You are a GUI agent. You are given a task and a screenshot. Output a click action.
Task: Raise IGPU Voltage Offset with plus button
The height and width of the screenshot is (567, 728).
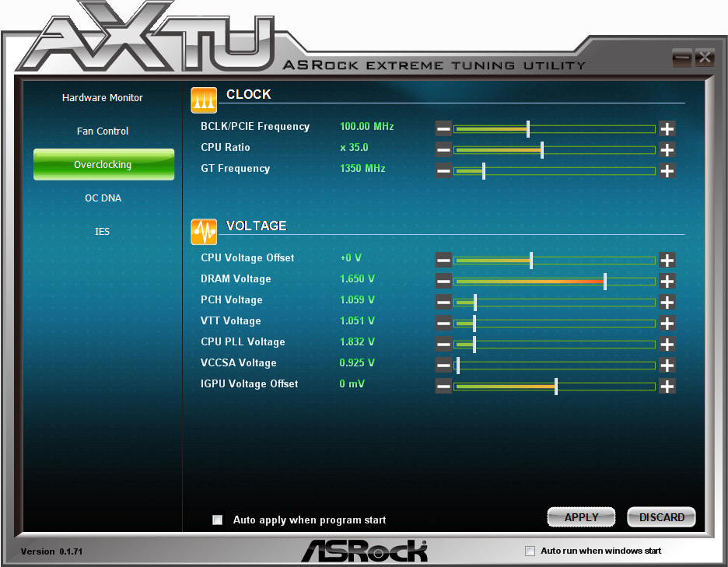click(x=667, y=386)
